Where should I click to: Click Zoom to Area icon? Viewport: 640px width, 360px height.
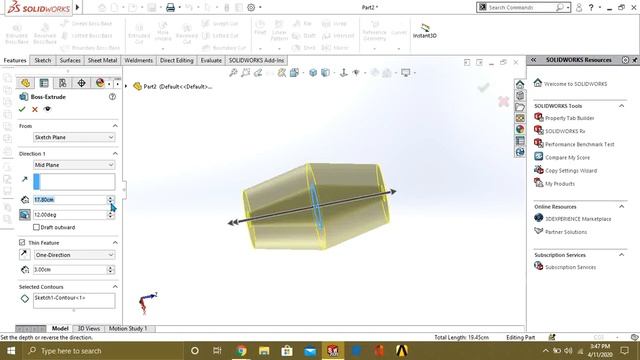(x=245, y=73)
